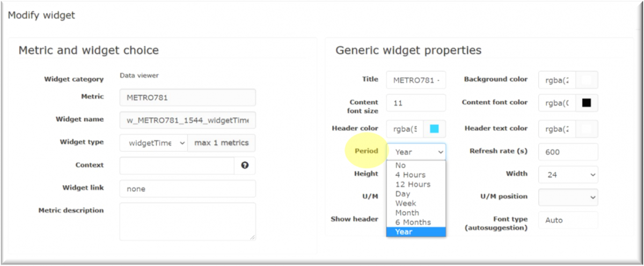
Task: Pick "Day" from the Period options
Action: point(402,194)
